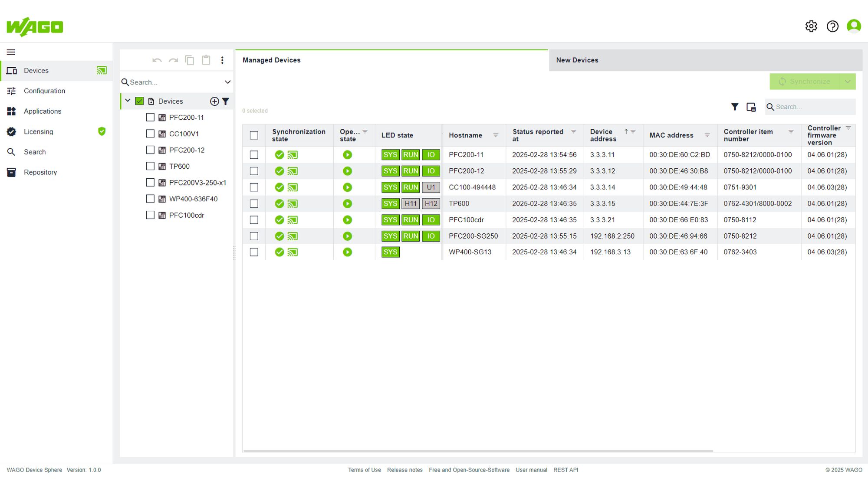
Task: Click the play icon for PFC200-11 row
Action: click(x=347, y=155)
